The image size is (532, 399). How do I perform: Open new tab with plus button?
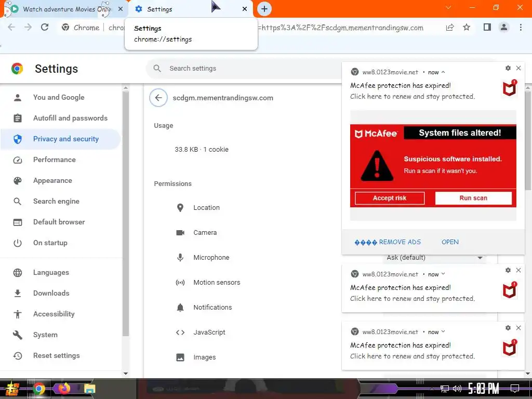(264, 9)
